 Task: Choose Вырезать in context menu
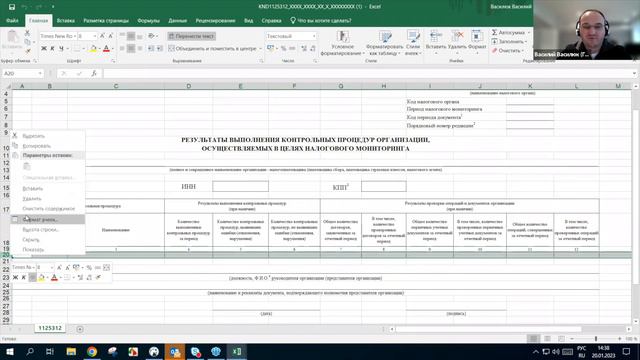coord(48,136)
